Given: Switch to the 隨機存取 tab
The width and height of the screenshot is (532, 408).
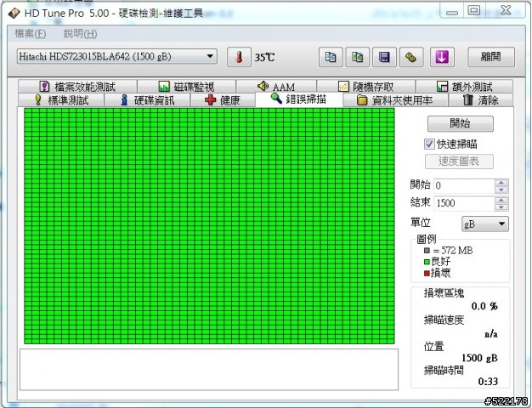Looking at the screenshot, I should tap(366, 87).
